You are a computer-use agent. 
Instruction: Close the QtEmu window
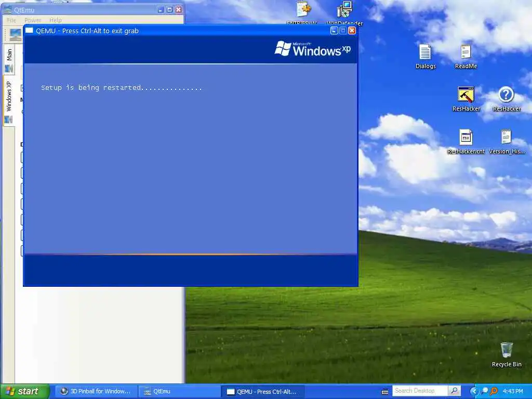(178, 9)
